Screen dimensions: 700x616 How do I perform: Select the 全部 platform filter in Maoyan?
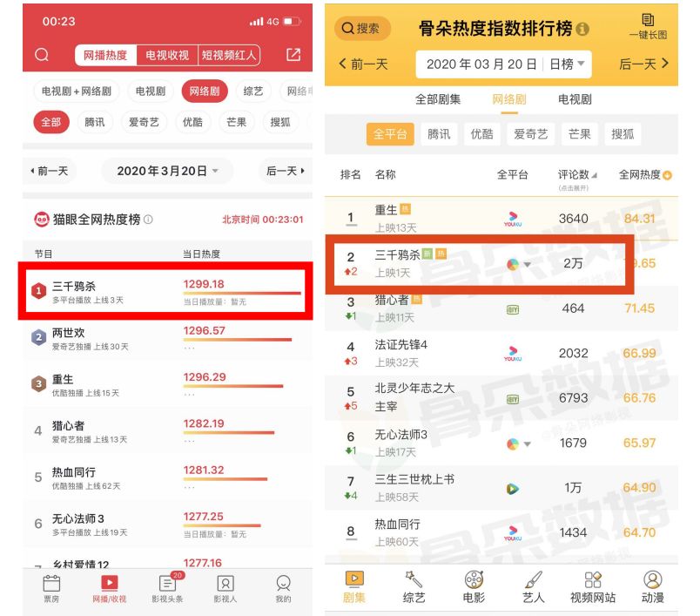(51, 122)
